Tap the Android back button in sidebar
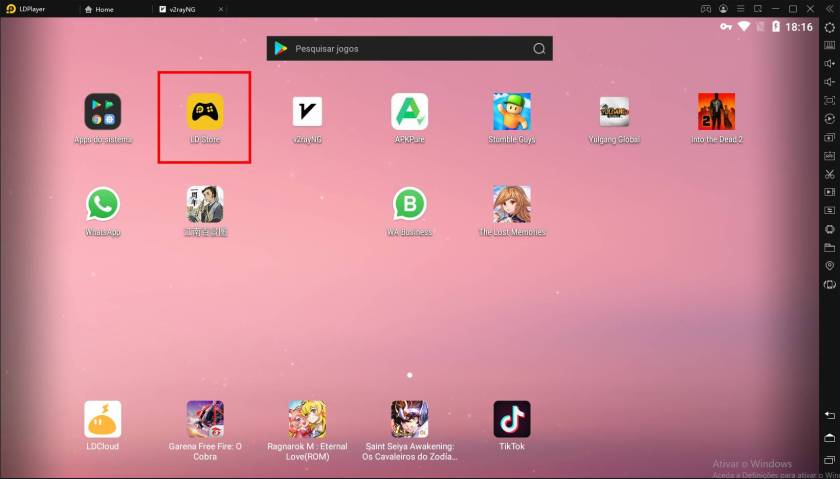Image resolution: width=840 pixels, height=479 pixels. 829,415
